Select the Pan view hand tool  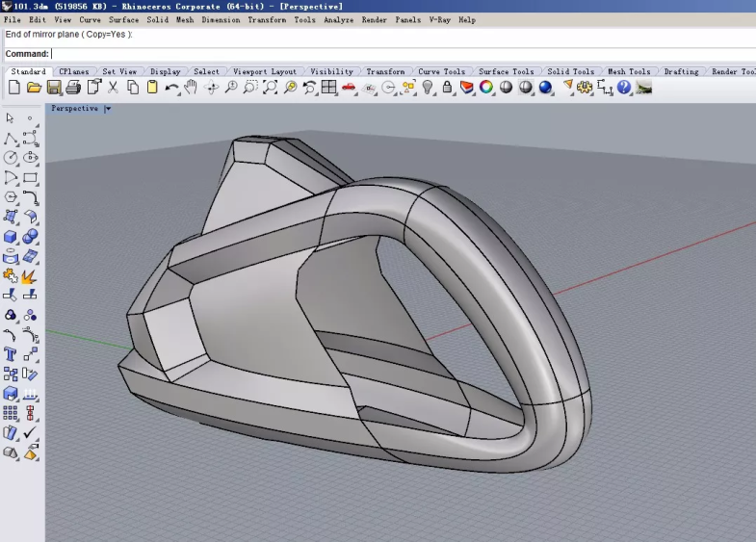point(191,88)
